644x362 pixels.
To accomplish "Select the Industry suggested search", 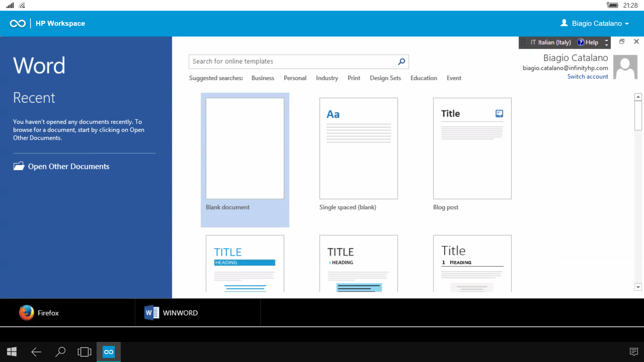I will pos(327,78).
